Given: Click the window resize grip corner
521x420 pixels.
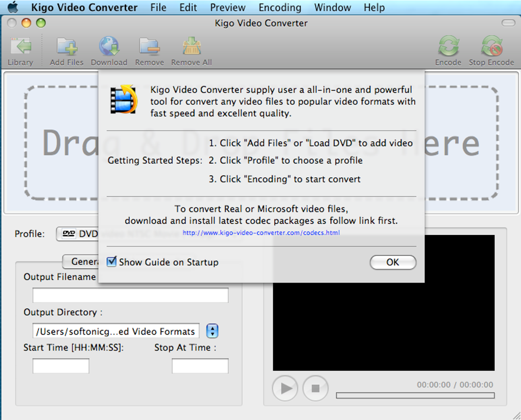Looking at the screenshot, I should click(x=516, y=415).
